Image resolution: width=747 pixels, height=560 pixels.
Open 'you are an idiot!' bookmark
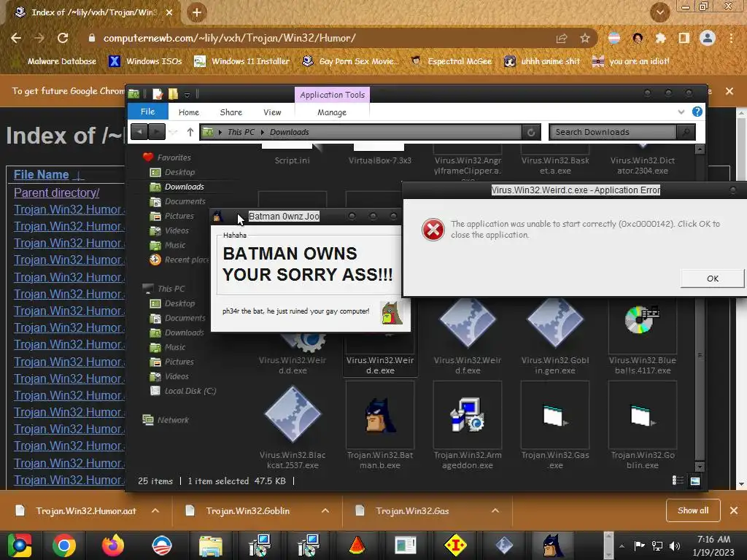631,61
